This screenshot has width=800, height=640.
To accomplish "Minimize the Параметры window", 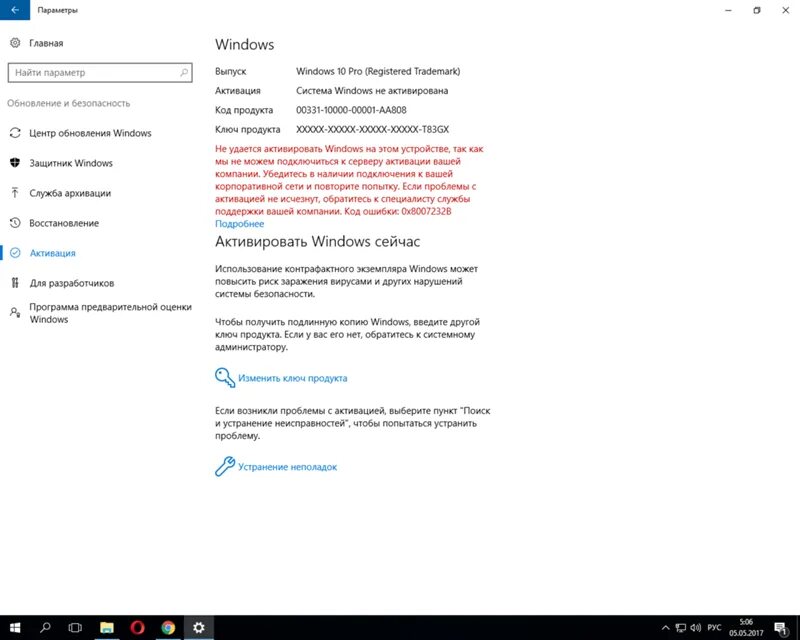I will coord(729,10).
